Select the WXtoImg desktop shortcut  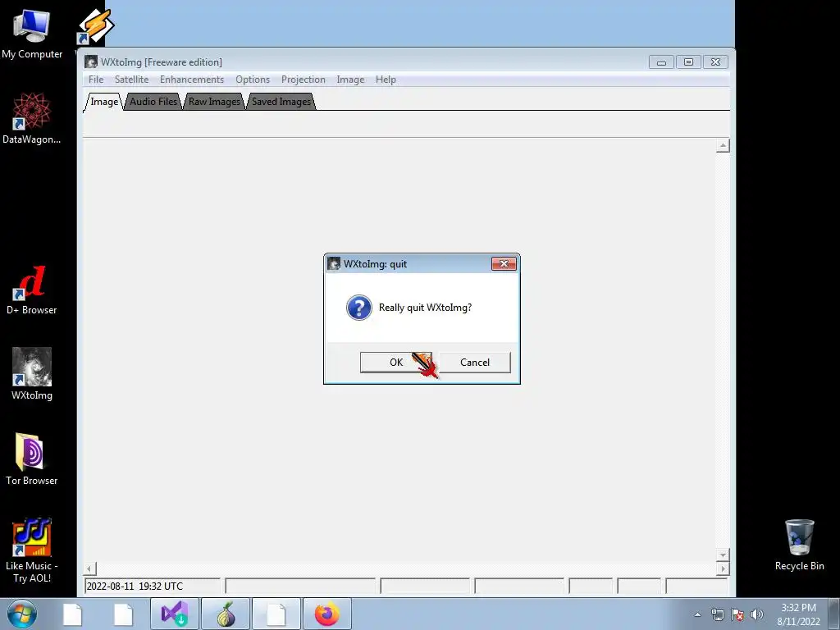32,374
